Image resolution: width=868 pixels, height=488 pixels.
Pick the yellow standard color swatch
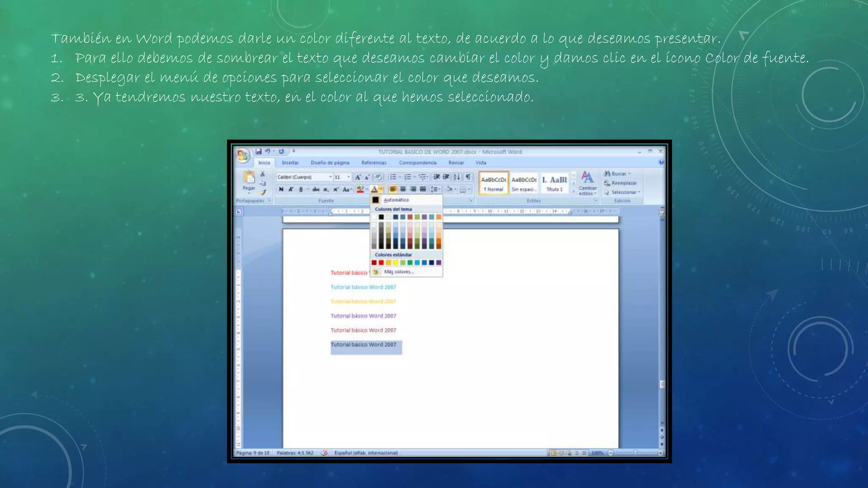[395, 263]
